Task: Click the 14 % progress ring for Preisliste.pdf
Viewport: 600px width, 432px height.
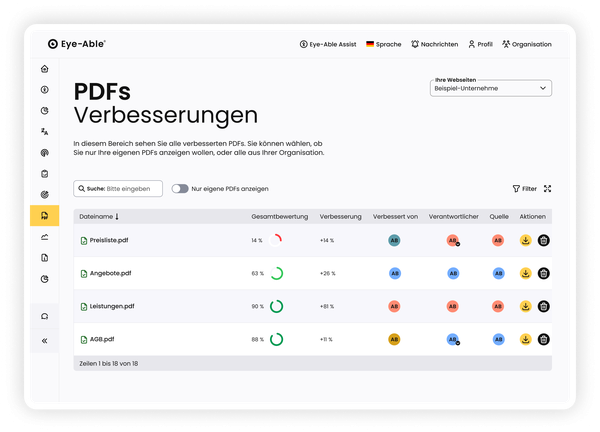Action: click(276, 240)
